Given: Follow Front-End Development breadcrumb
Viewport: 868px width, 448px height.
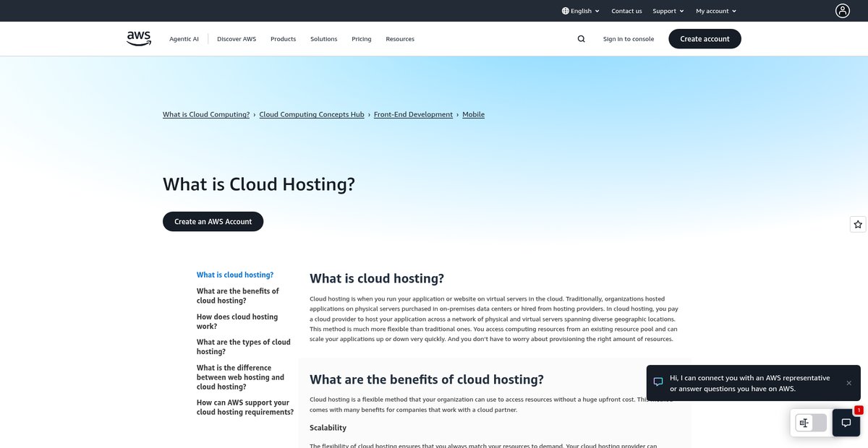Looking at the screenshot, I should click(x=413, y=114).
